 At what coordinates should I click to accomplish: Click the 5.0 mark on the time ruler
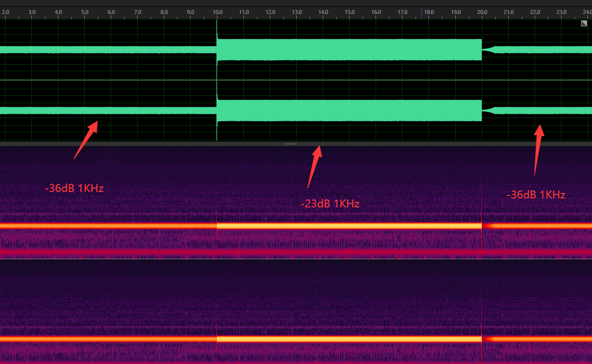(85, 12)
